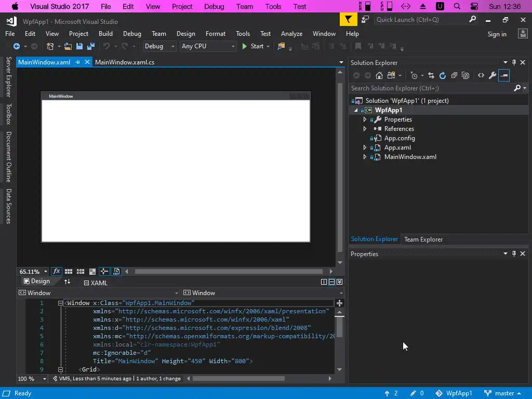
Task: Select the XAML pane tab
Action: click(x=96, y=283)
